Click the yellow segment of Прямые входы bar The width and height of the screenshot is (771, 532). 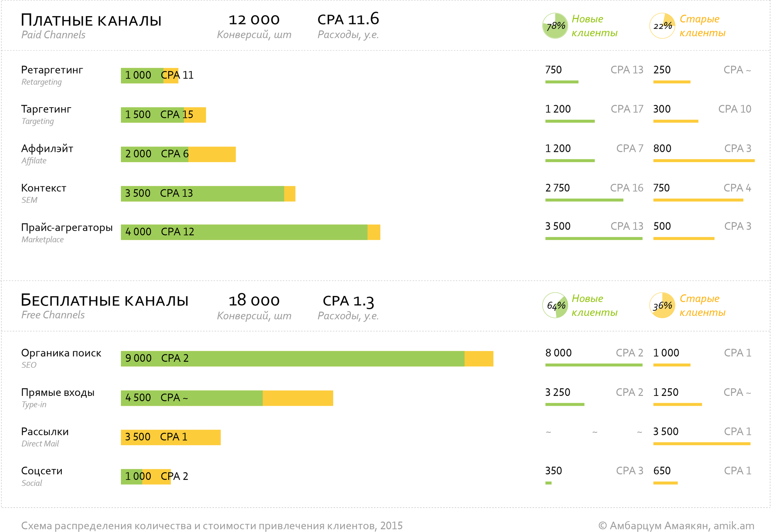298,398
